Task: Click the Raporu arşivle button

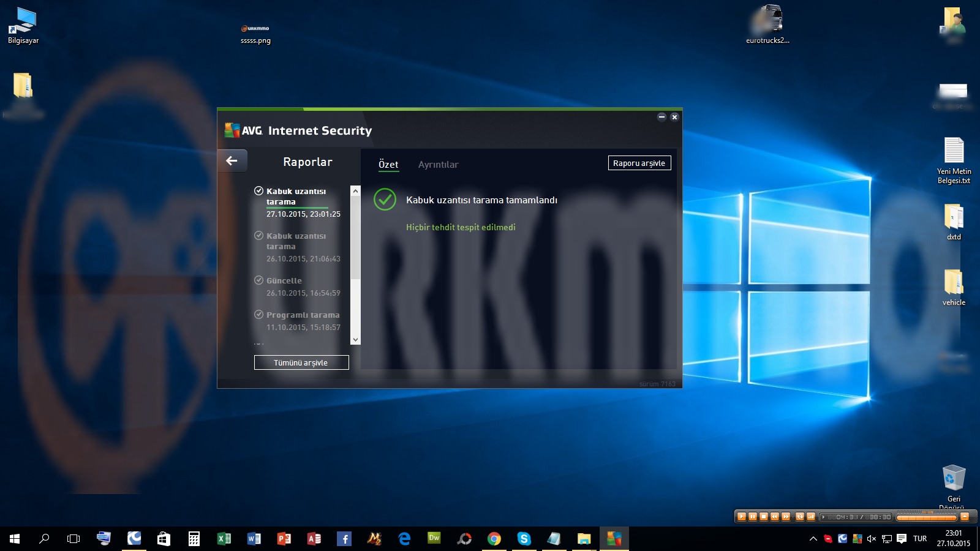Action: (x=639, y=163)
